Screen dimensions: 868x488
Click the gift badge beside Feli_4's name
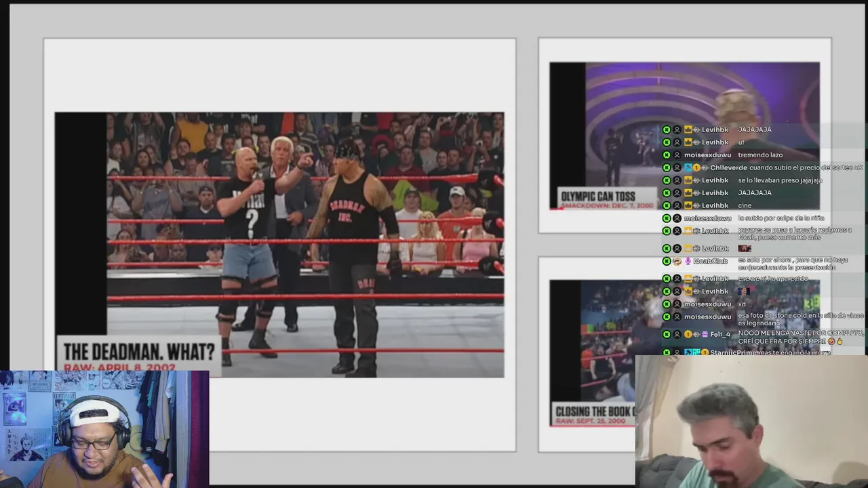click(705, 334)
